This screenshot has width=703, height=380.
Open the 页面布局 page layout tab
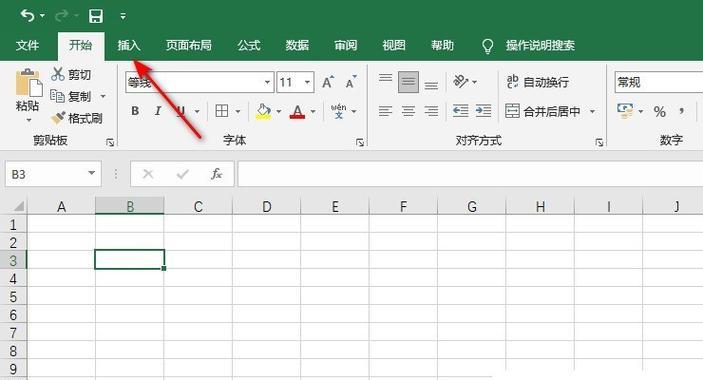pyautogui.click(x=189, y=45)
